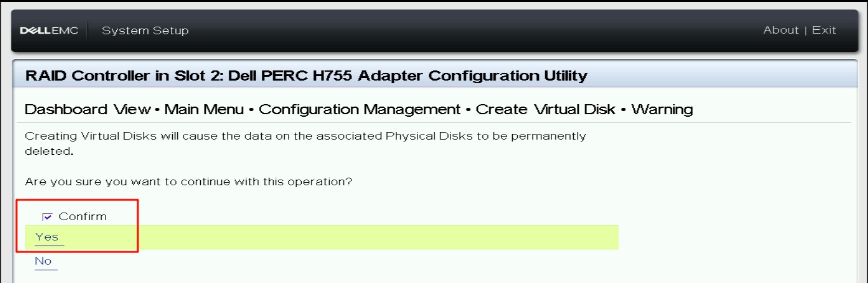Toggle the Confirm checkbox
This screenshot has width=868, height=283.
[47, 217]
